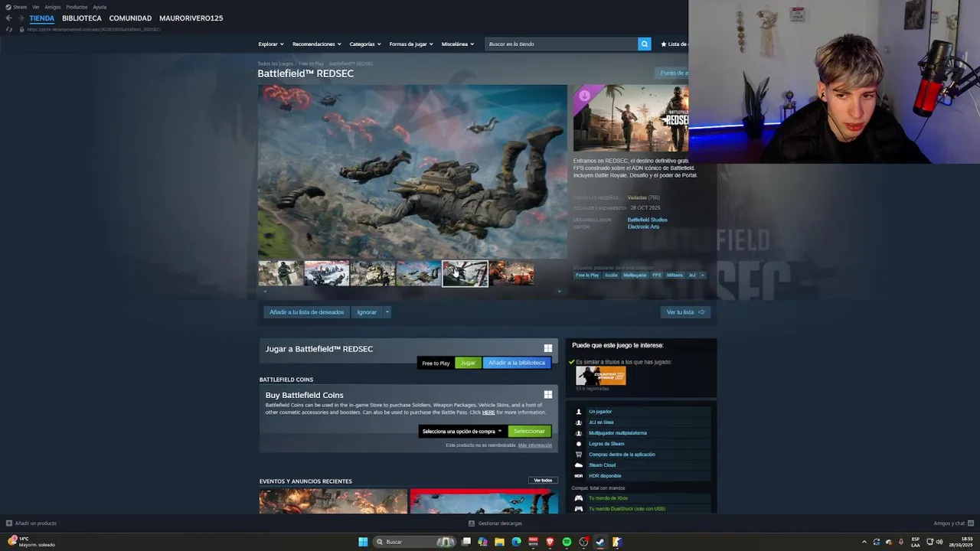Open File Explorer from the taskbar
980x551 pixels.
(499, 542)
